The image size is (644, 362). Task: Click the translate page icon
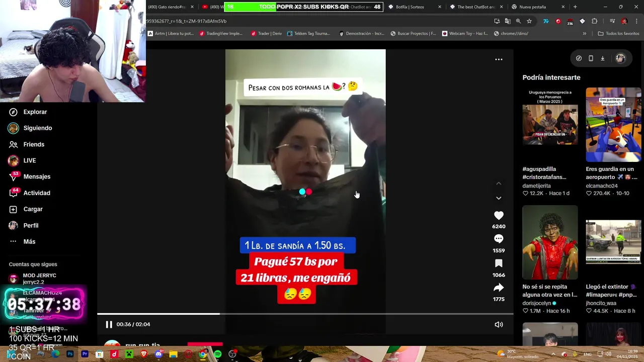[x=508, y=21]
